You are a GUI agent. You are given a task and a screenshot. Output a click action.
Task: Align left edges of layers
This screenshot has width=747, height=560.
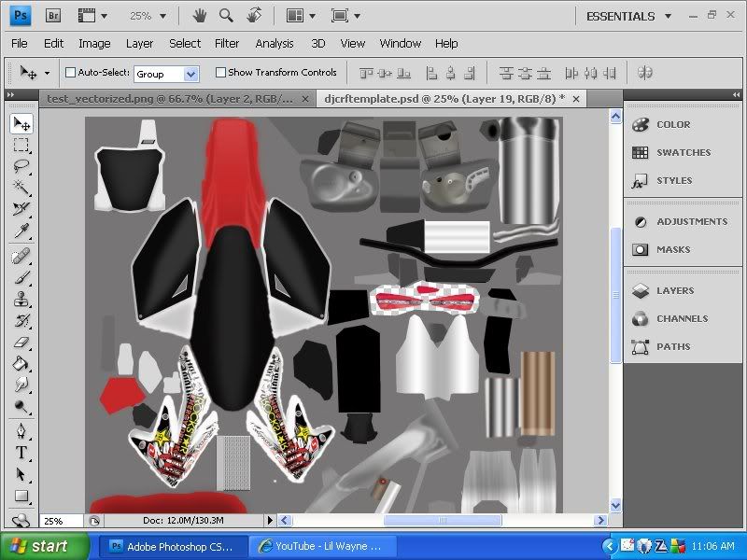point(431,73)
